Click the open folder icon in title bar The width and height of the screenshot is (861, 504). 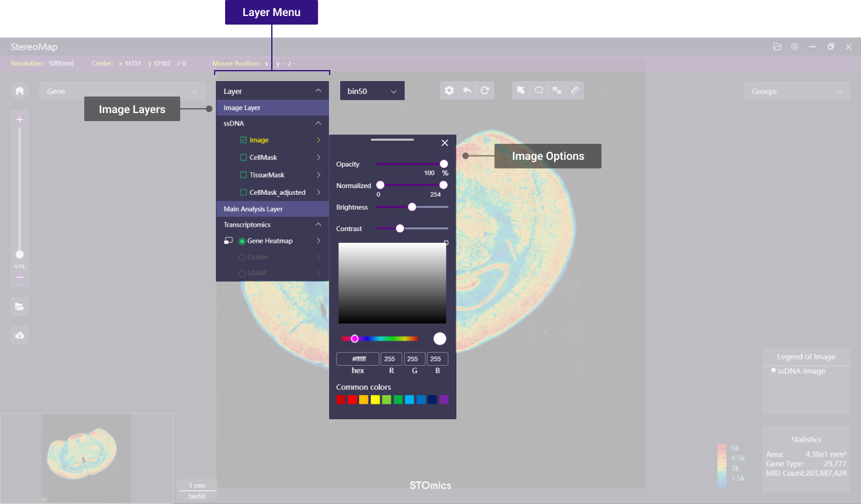777,47
